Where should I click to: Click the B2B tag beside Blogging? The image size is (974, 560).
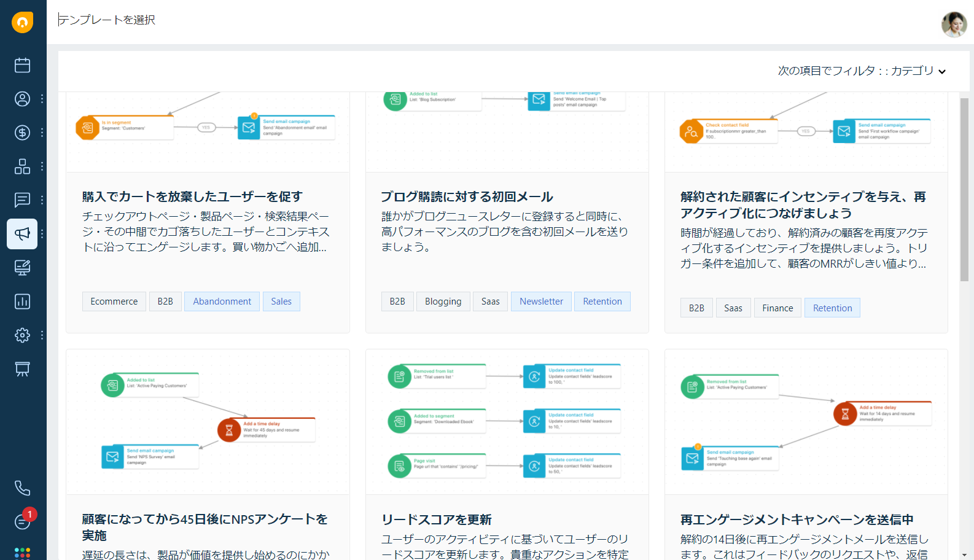click(397, 301)
